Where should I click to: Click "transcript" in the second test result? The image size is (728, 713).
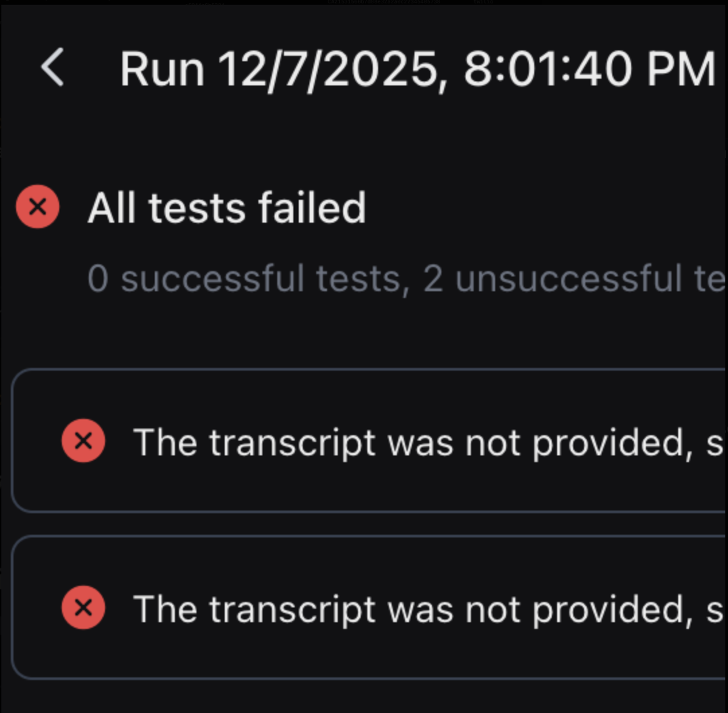tap(291, 609)
